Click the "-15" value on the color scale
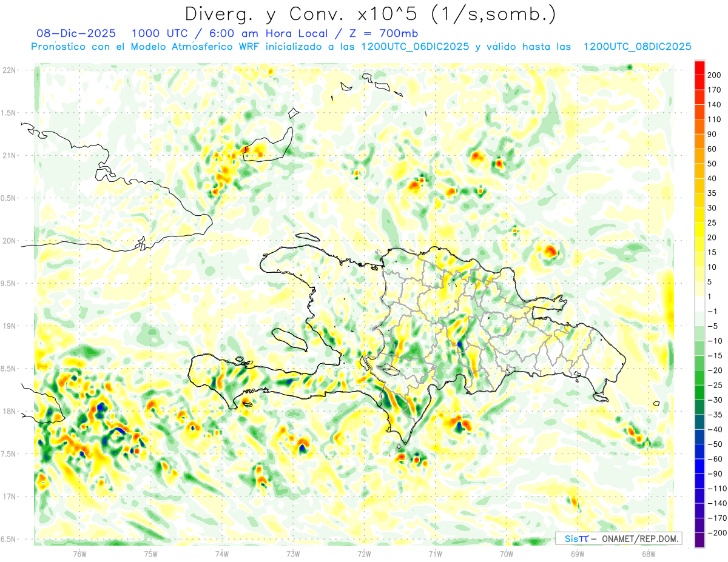Image resolution: width=728 pixels, height=562 pixels. (716, 356)
